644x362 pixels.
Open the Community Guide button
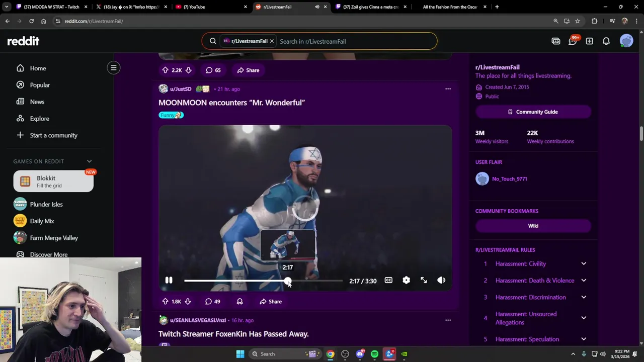[x=533, y=112]
